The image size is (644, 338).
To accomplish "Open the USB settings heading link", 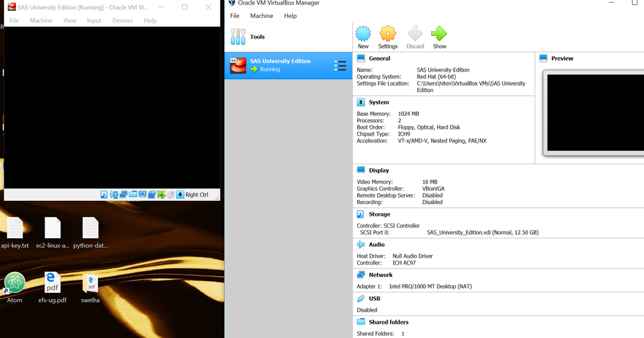I will (x=375, y=299).
